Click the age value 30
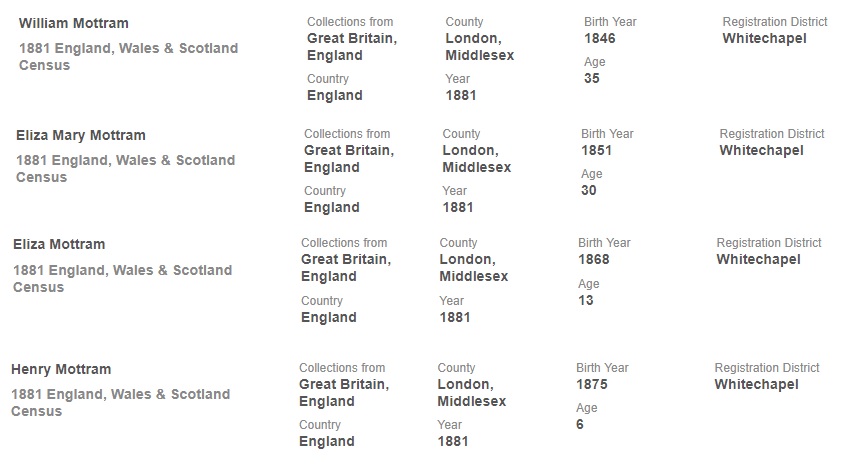 click(588, 190)
